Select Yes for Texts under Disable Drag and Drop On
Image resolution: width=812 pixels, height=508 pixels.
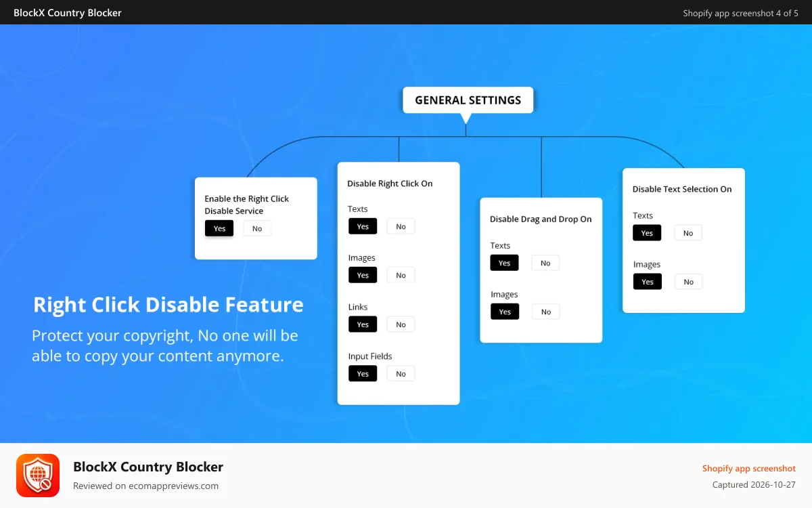point(505,263)
